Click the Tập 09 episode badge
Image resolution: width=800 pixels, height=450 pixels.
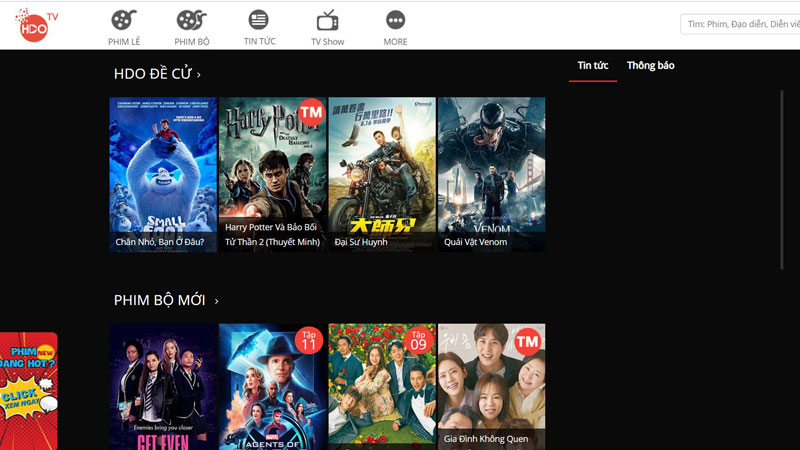coord(418,340)
